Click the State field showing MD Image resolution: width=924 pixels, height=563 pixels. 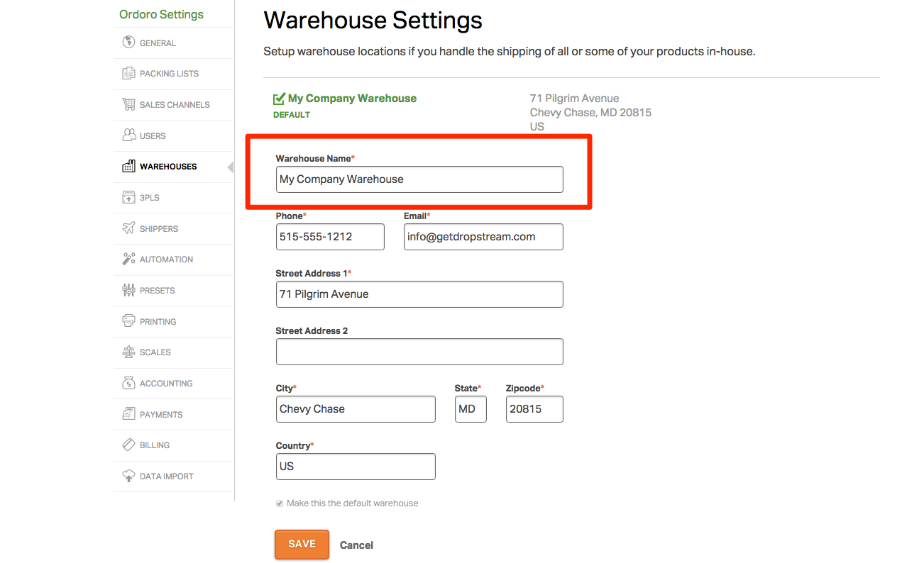[471, 409]
